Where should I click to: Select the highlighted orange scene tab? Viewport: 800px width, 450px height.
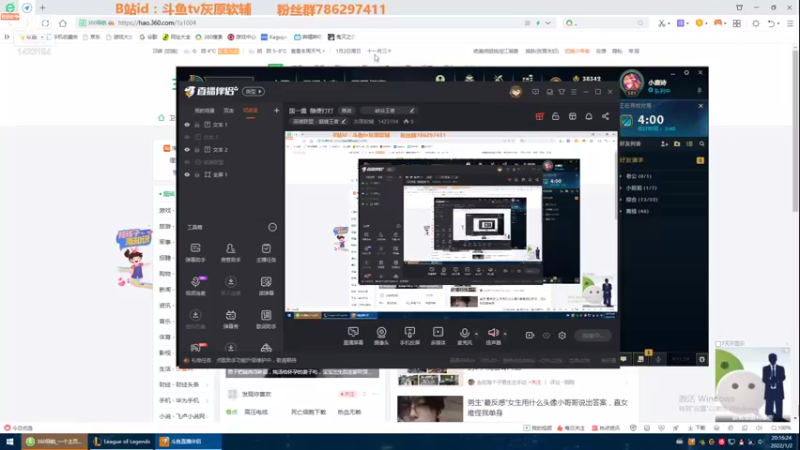click(250, 111)
